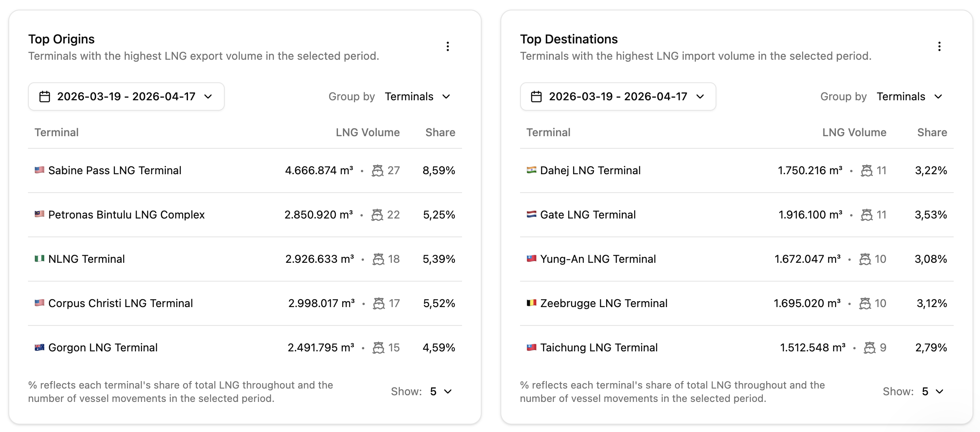
Task: Open the Top Origins three-dot options menu
Action: (447, 46)
